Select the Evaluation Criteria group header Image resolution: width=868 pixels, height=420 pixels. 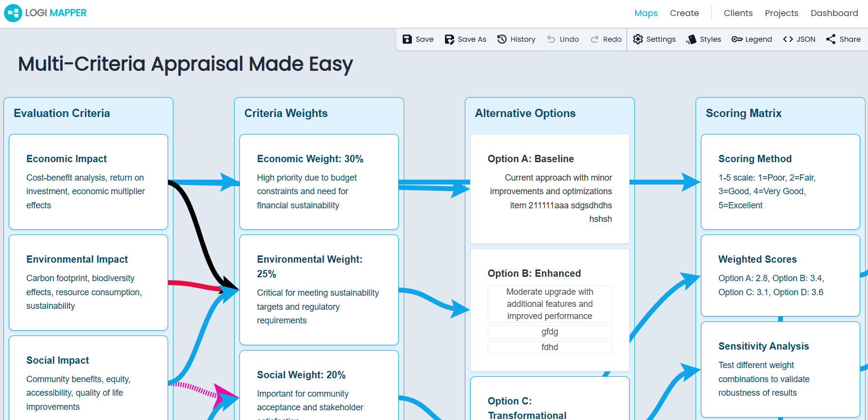pos(62,113)
